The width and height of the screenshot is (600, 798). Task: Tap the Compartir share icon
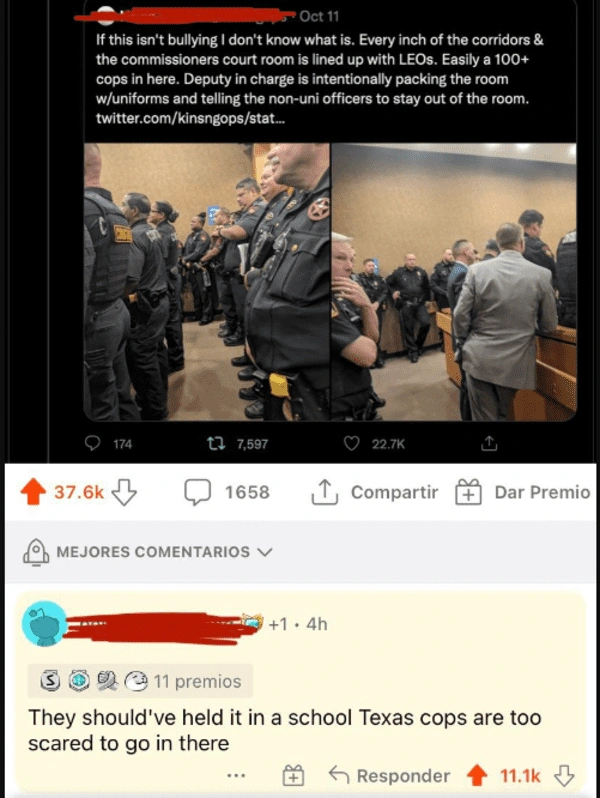pos(325,492)
